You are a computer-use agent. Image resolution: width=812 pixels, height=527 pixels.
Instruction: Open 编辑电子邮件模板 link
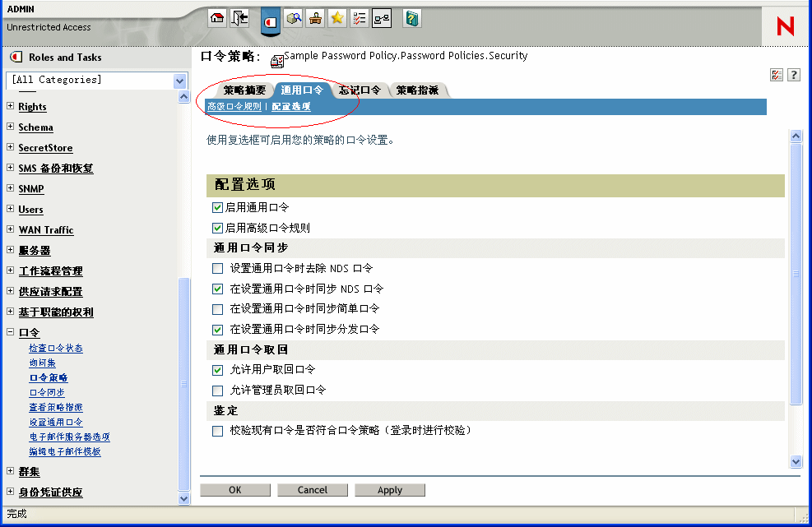click(x=65, y=452)
